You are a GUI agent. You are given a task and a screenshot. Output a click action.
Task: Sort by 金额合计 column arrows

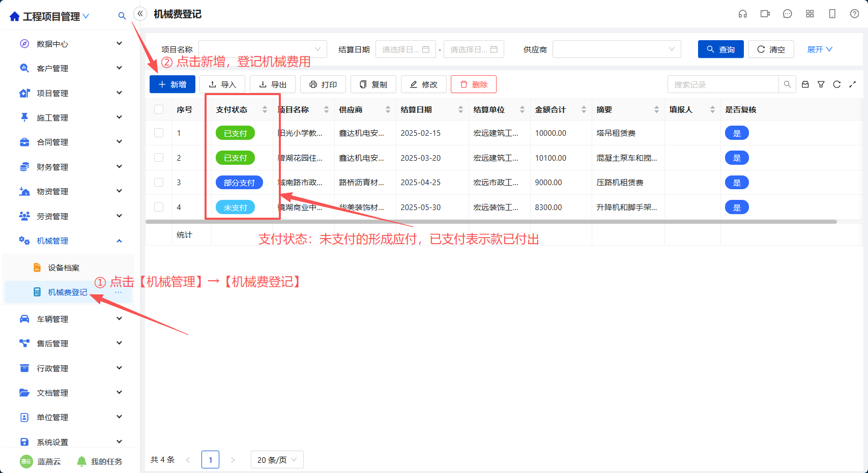[x=584, y=109]
